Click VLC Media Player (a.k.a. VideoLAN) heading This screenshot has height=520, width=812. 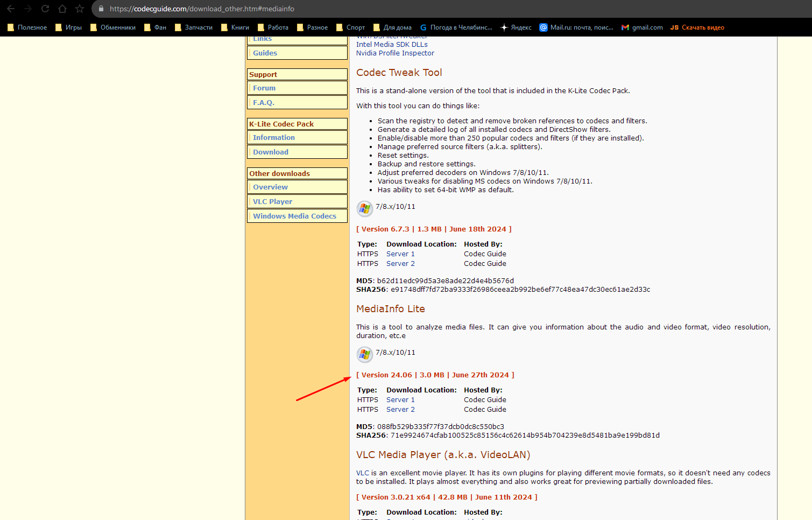pos(443,454)
